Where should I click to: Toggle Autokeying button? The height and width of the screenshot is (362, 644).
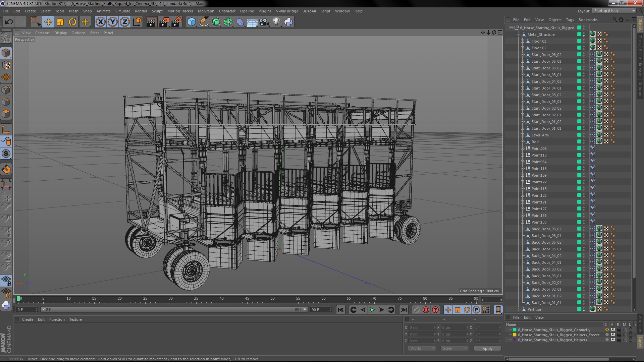click(426, 310)
